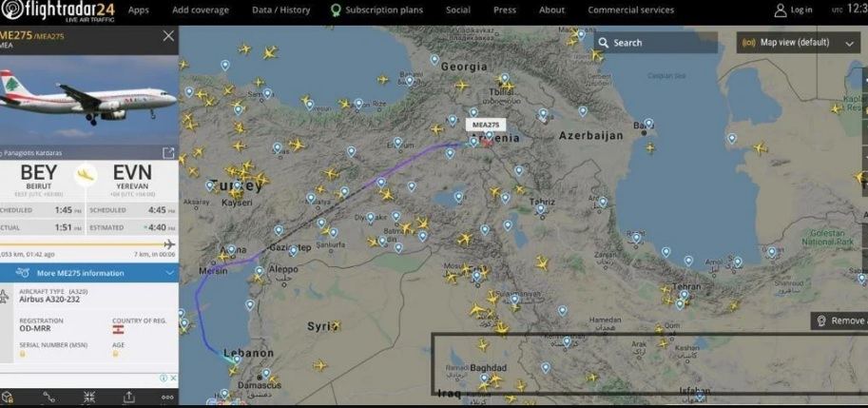Viewport: 868px width, 408px height.
Task: Open the Data / History menu
Action: pyautogui.click(x=281, y=10)
